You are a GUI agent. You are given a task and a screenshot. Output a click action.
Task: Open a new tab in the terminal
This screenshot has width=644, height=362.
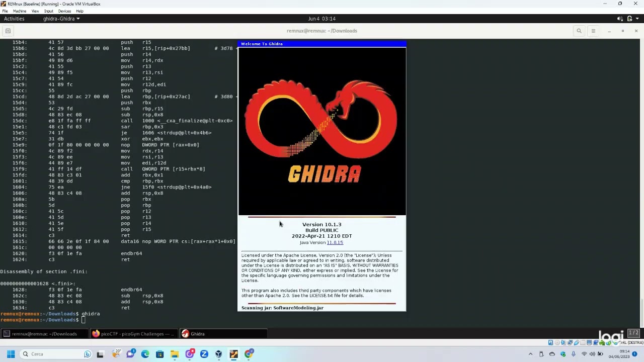click(8, 31)
